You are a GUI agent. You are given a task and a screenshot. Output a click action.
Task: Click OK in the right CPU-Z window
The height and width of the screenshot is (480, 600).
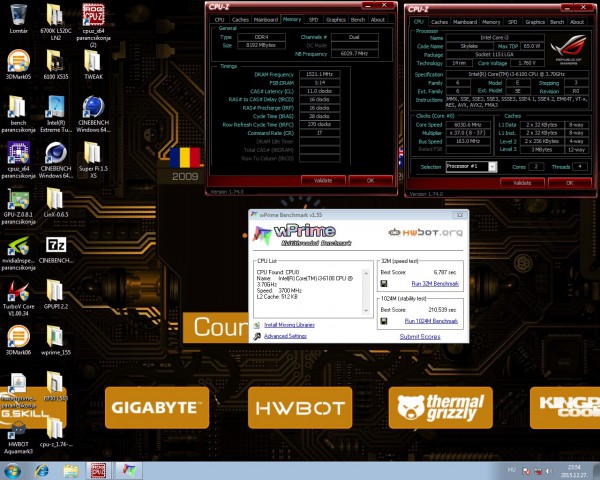[570, 183]
